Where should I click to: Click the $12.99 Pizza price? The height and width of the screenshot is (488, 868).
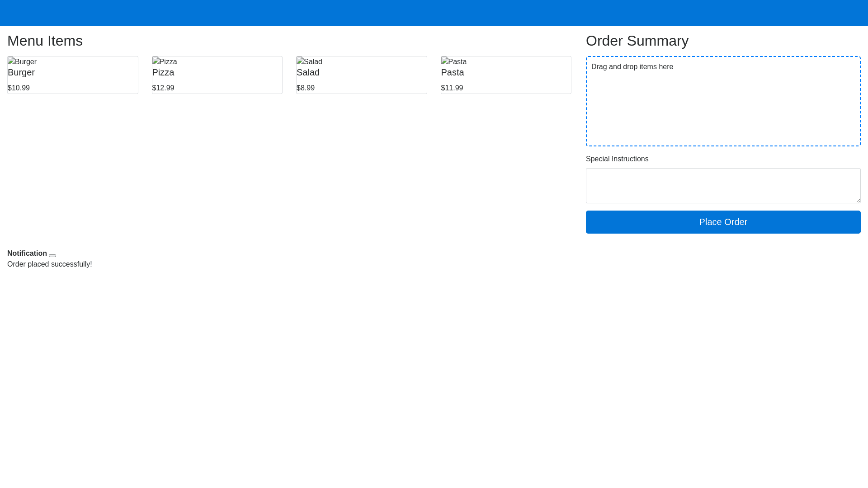pyautogui.click(x=163, y=88)
